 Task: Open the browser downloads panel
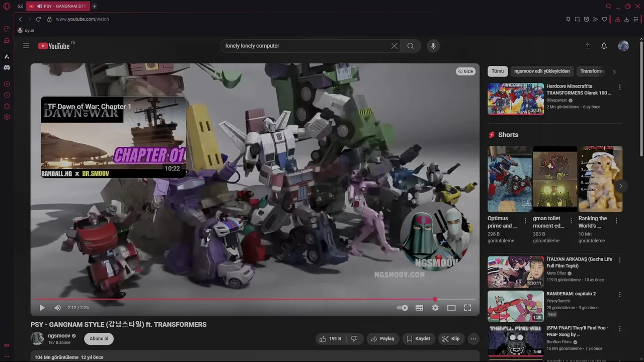point(626,19)
